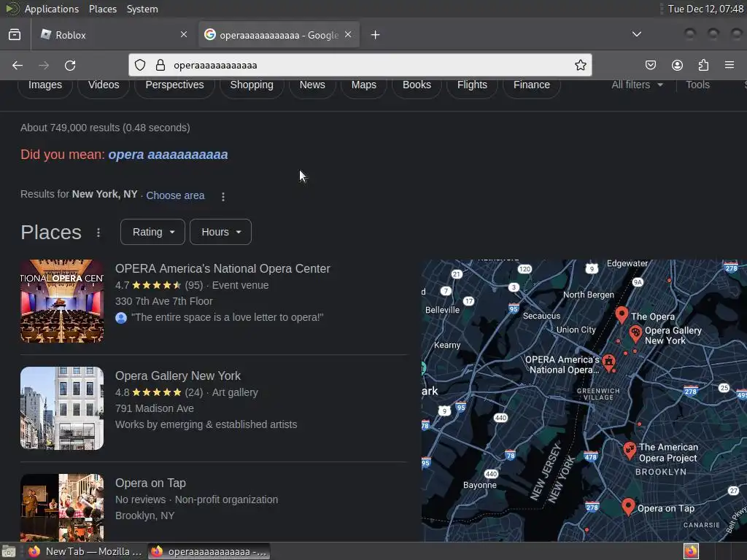Expand the All filters dropdown
Image resolution: width=747 pixels, height=560 pixels.
637,85
